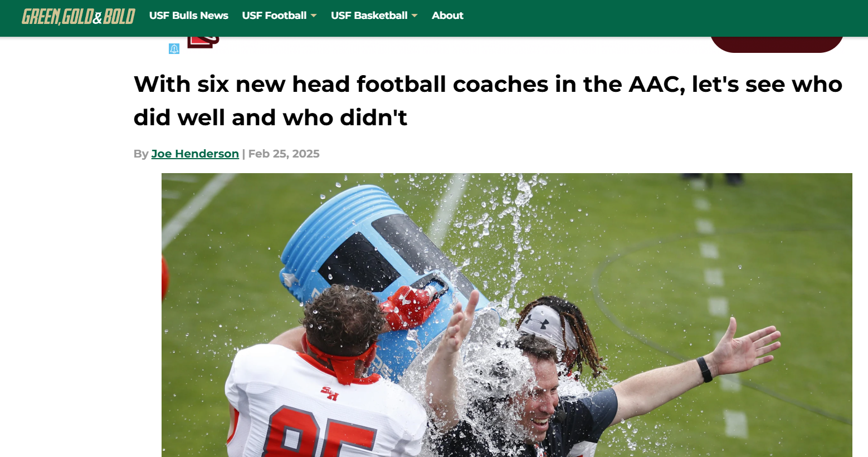The height and width of the screenshot is (457, 868).
Task: Open the Green, Gold & Bold site logo
Action: point(79,16)
